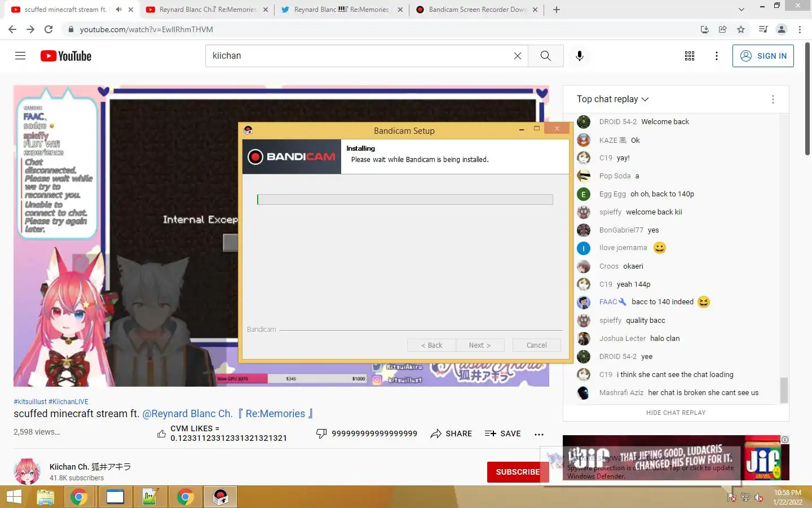Open the Kiichan Ch. channel avatar
The height and width of the screenshot is (508, 812).
[27, 472]
